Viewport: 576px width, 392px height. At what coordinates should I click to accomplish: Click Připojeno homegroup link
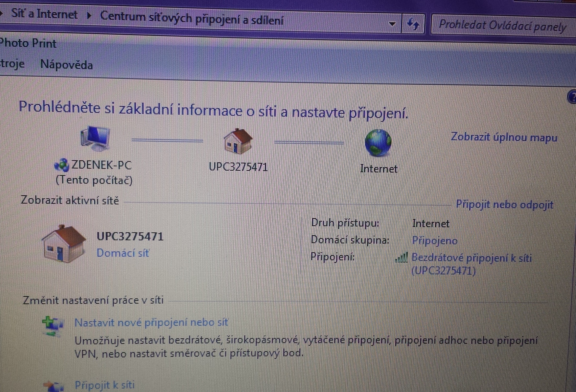tap(435, 241)
